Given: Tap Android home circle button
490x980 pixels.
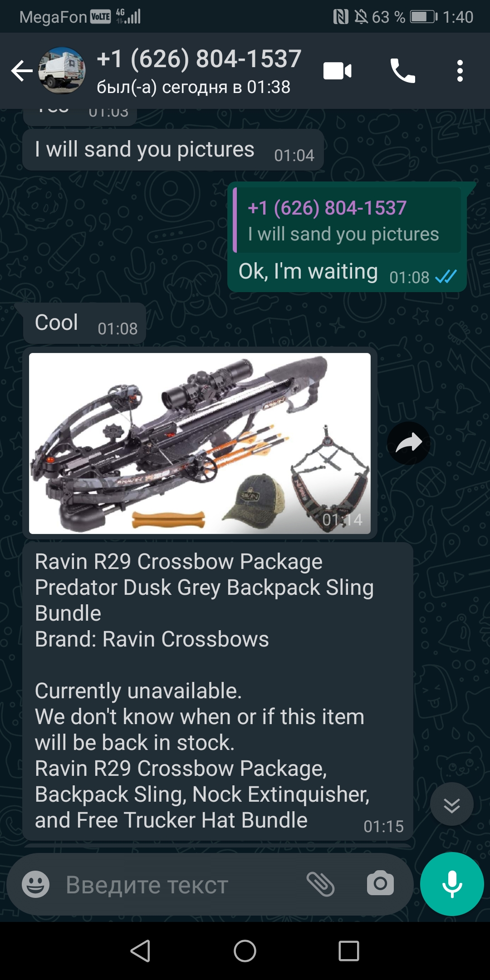Looking at the screenshot, I should [245, 951].
